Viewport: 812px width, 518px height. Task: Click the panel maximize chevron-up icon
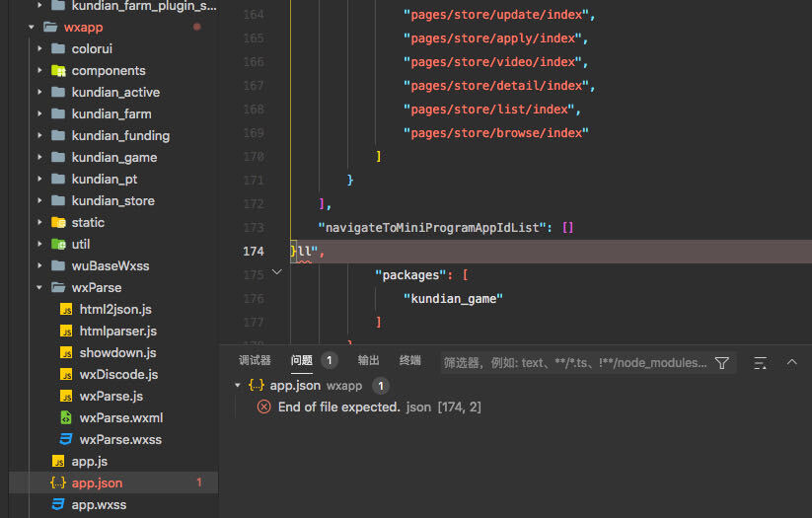click(791, 363)
